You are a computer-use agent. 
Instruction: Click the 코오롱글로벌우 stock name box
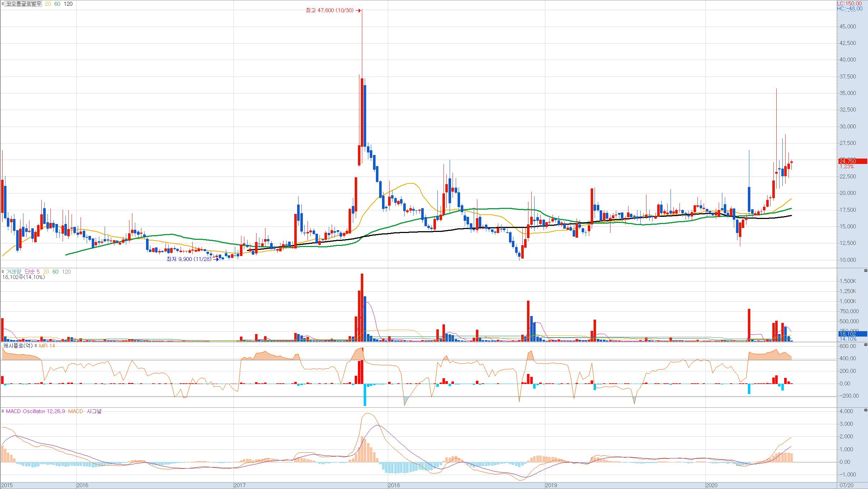click(x=23, y=4)
